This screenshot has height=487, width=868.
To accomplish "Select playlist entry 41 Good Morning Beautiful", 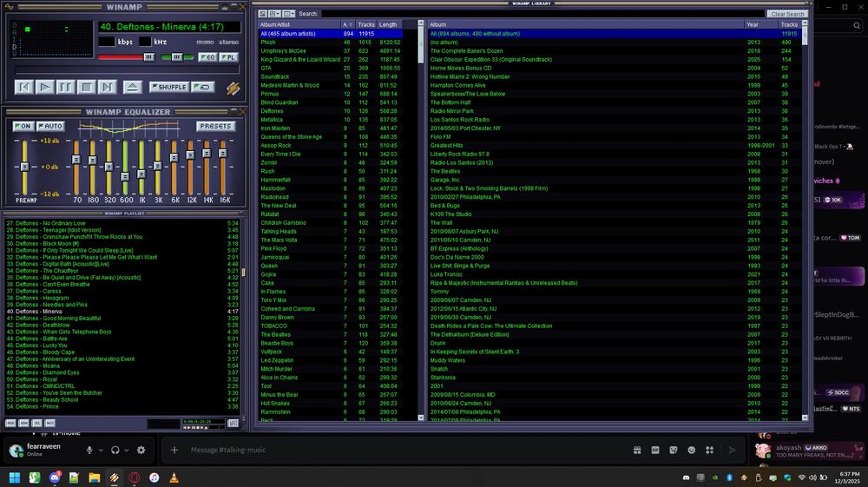I will pyautogui.click(x=122, y=319).
